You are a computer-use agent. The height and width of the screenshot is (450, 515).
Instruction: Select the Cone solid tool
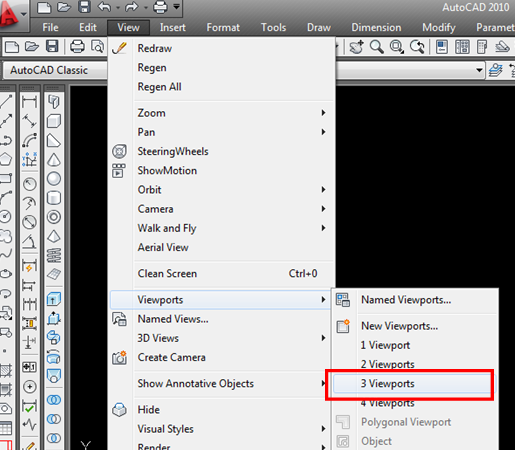[54, 160]
